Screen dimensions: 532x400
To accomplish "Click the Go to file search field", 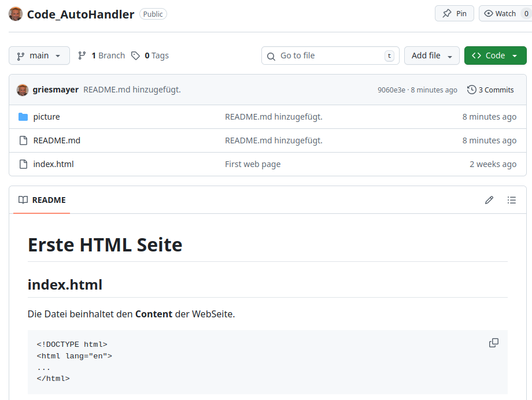I will (330, 55).
